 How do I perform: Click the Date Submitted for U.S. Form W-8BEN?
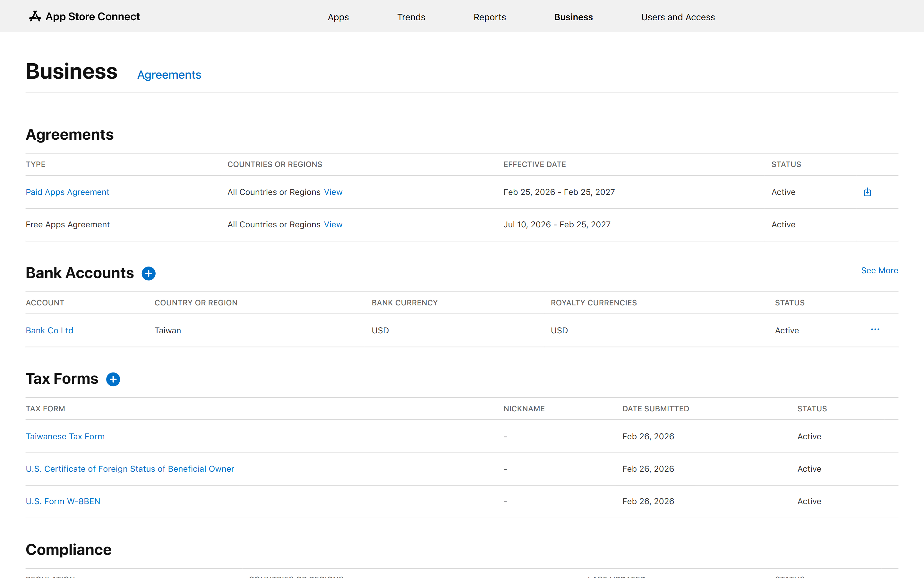[x=648, y=502]
